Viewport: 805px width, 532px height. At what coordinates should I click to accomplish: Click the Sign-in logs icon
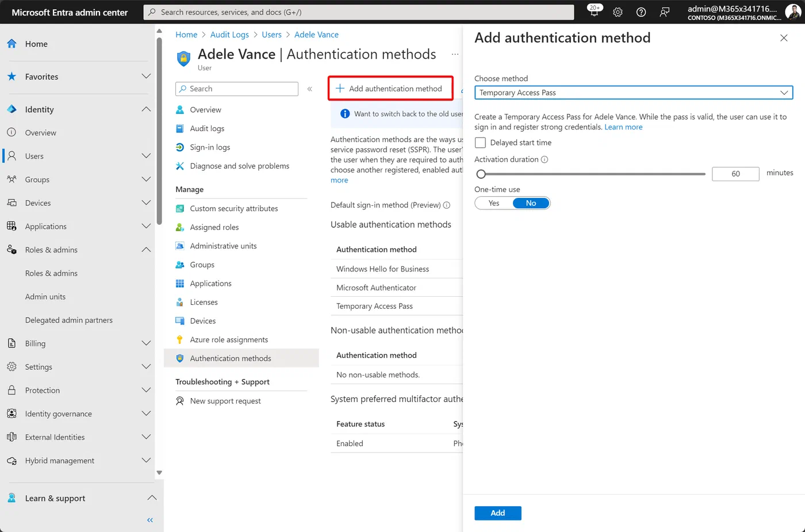(x=180, y=147)
